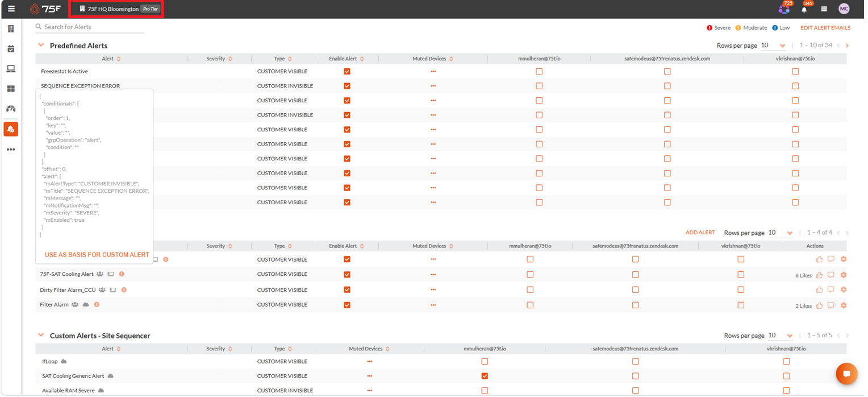Like the 75F-SAT Cooling Alert
868x397 pixels.
pos(819,275)
